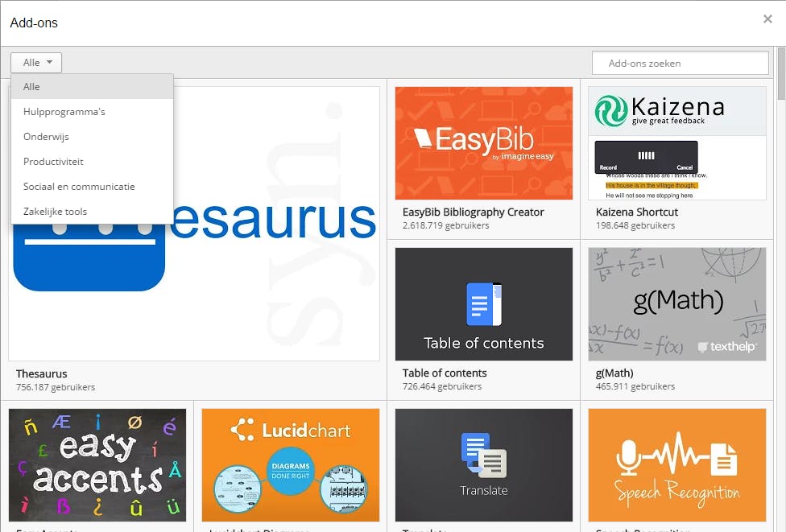Screen dimensions: 786x532
Task: Open the Easy Accents add-on image
Action: (97, 465)
